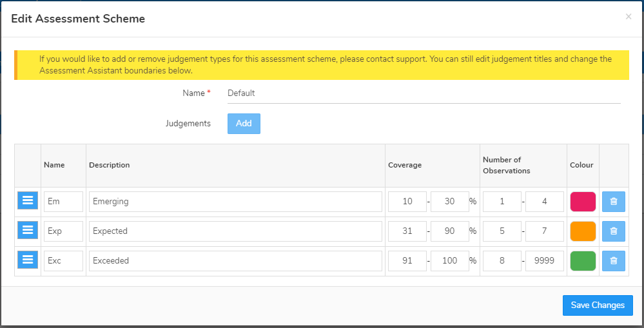The width and height of the screenshot is (644, 328).
Task: Delete the Emerging judgement with trash icon
Action: tap(614, 202)
